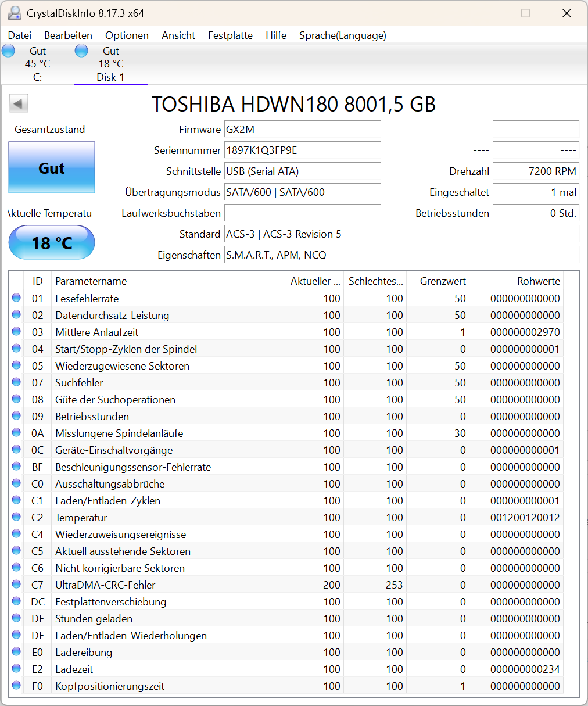Image resolution: width=588 pixels, height=706 pixels.
Task: Open the Ansicht menu
Action: pos(178,35)
